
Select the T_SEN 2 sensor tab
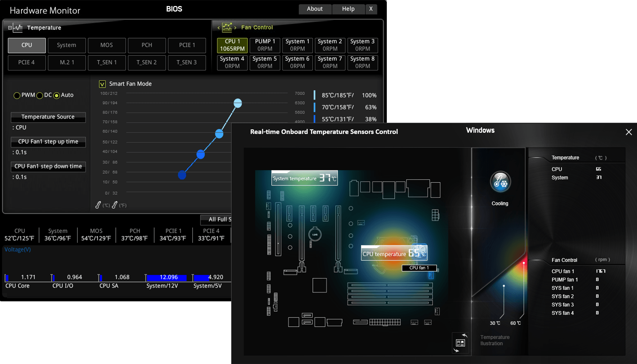pyautogui.click(x=147, y=63)
